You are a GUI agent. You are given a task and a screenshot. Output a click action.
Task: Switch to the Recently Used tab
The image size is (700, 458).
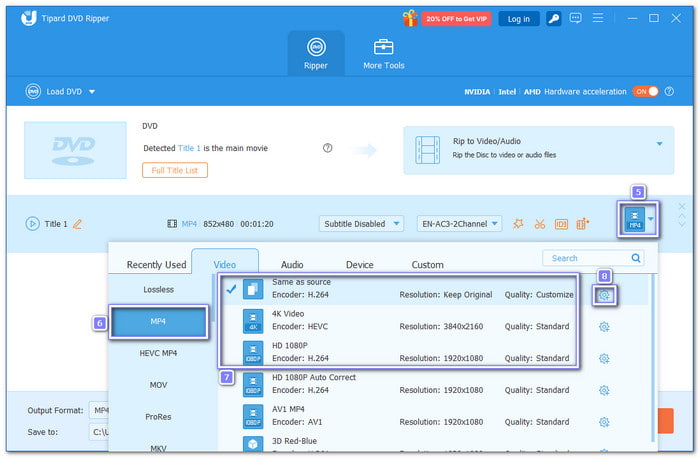pos(156,265)
